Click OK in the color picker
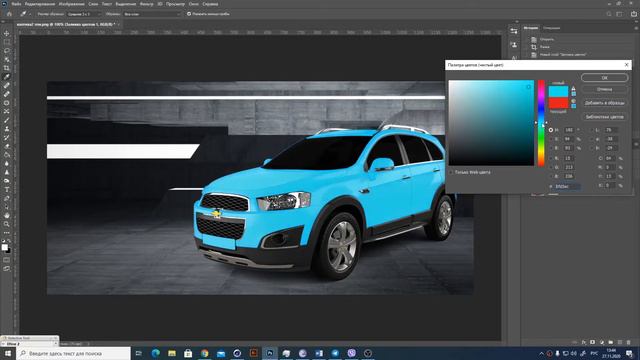 tap(604, 78)
